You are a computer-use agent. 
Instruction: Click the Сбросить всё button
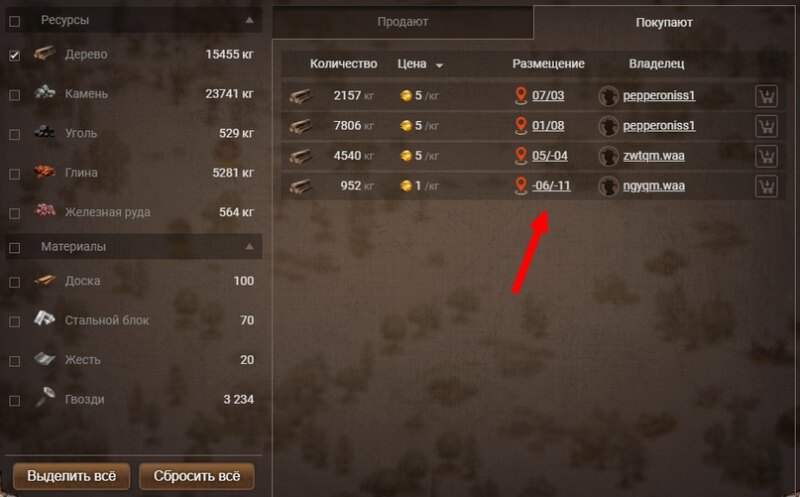tap(197, 476)
